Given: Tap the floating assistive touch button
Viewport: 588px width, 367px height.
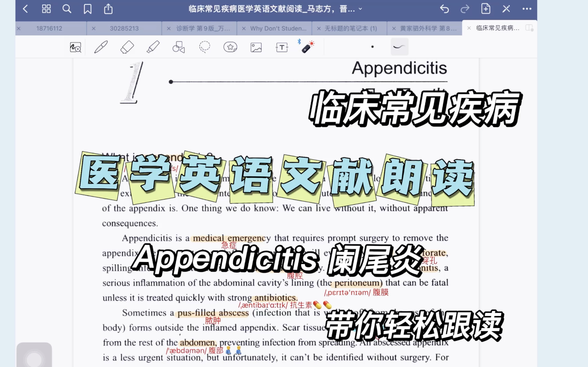Looking at the screenshot, I should (34, 355).
